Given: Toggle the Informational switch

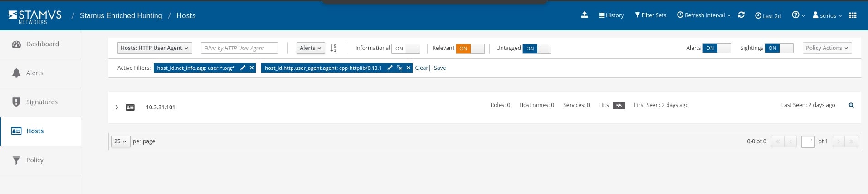Looking at the screenshot, I should [x=405, y=48].
